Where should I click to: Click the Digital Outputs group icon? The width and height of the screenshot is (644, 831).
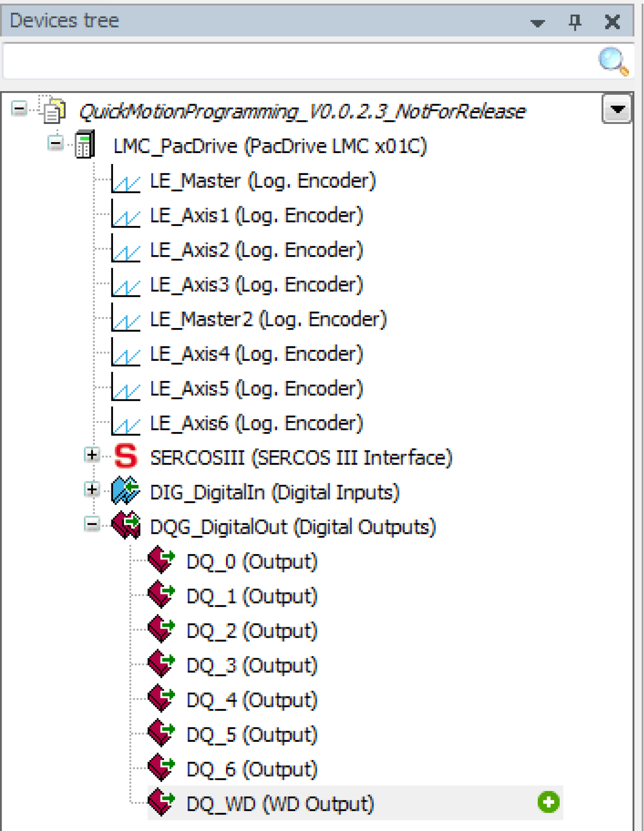click(x=126, y=526)
